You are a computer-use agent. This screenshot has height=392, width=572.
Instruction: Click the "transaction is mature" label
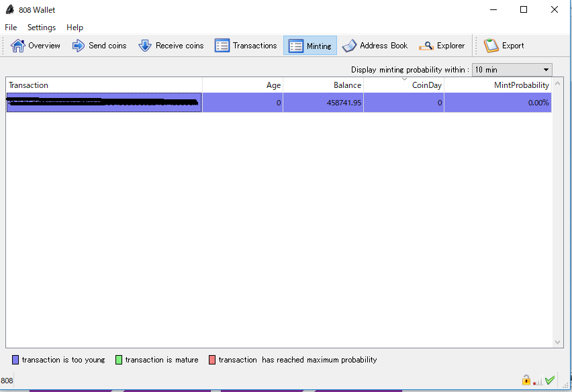tap(162, 360)
